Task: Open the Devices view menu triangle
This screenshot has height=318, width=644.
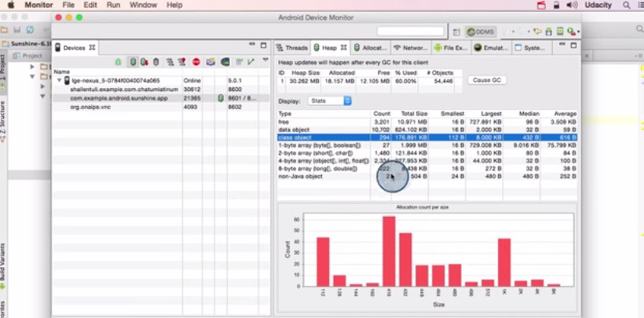Action: [265, 60]
